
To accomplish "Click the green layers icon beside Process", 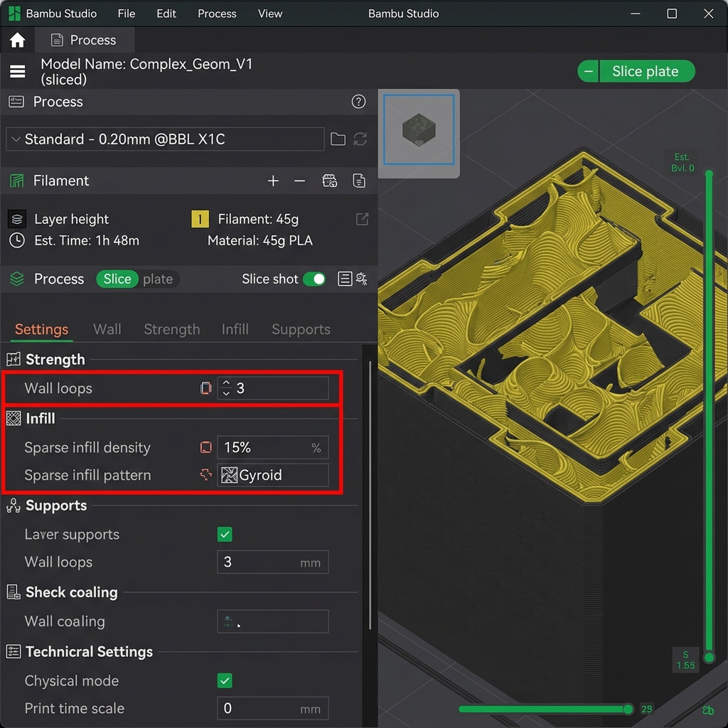I will pyautogui.click(x=17, y=279).
